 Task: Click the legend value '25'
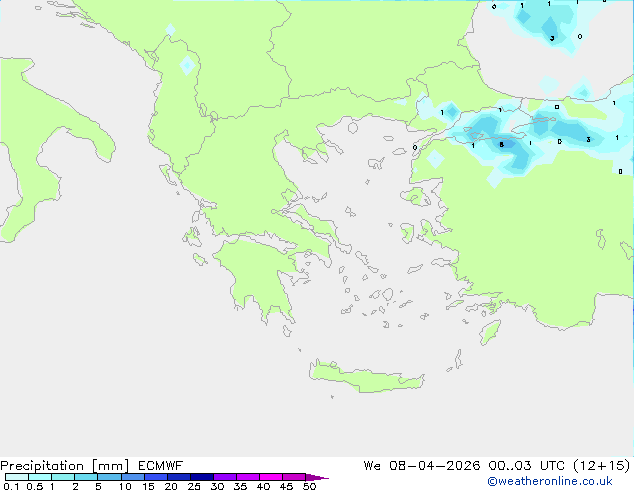coord(194,486)
